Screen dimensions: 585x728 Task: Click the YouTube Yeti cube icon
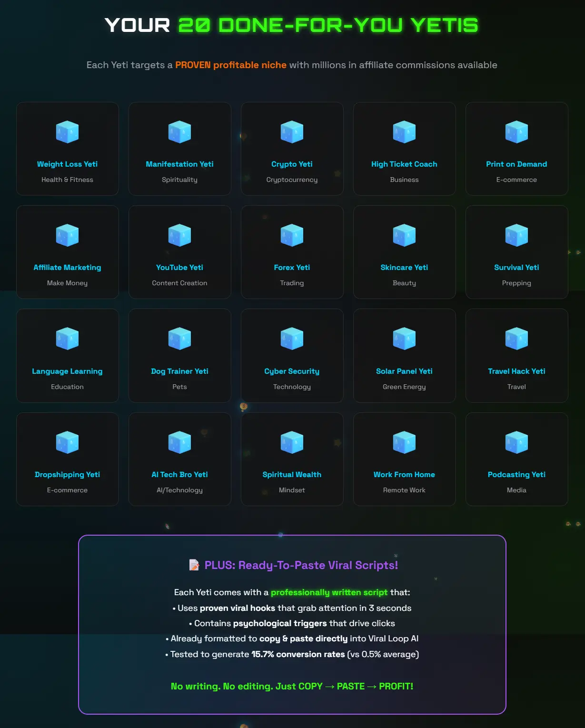tap(179, 235)
